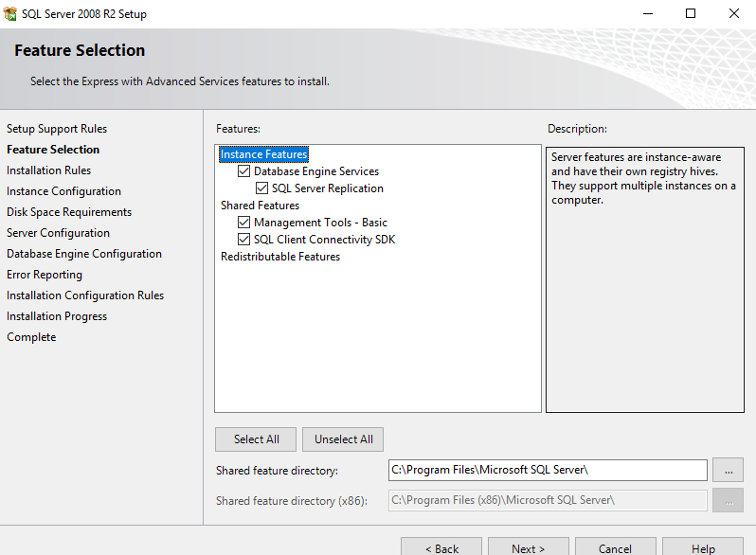Image resolution: width=756 pixels, height=555 pixels.
Task: Select the Redistributable Features tree node
Action: click(280, 257)
